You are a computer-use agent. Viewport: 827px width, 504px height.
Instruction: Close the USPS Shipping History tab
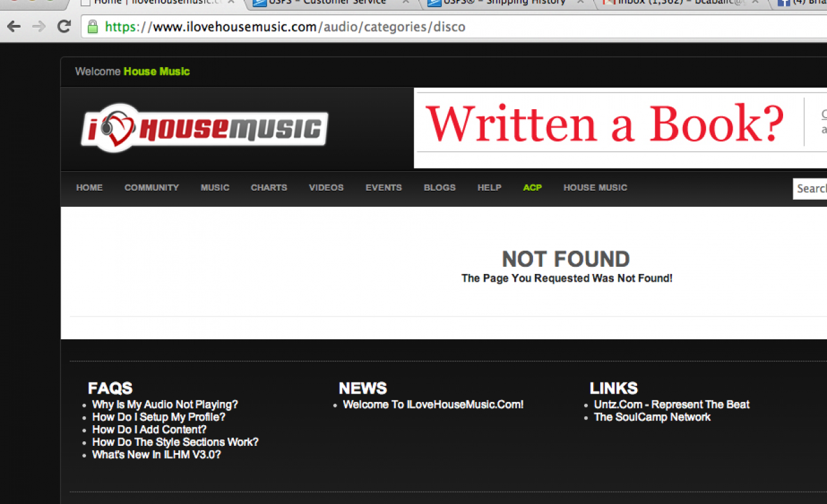pos(581,2)
